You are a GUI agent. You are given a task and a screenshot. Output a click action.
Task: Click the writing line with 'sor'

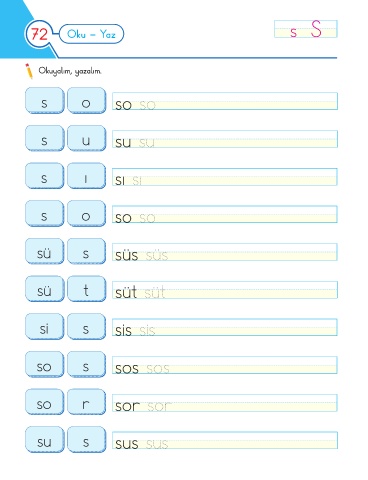click(x=225, y=403)
